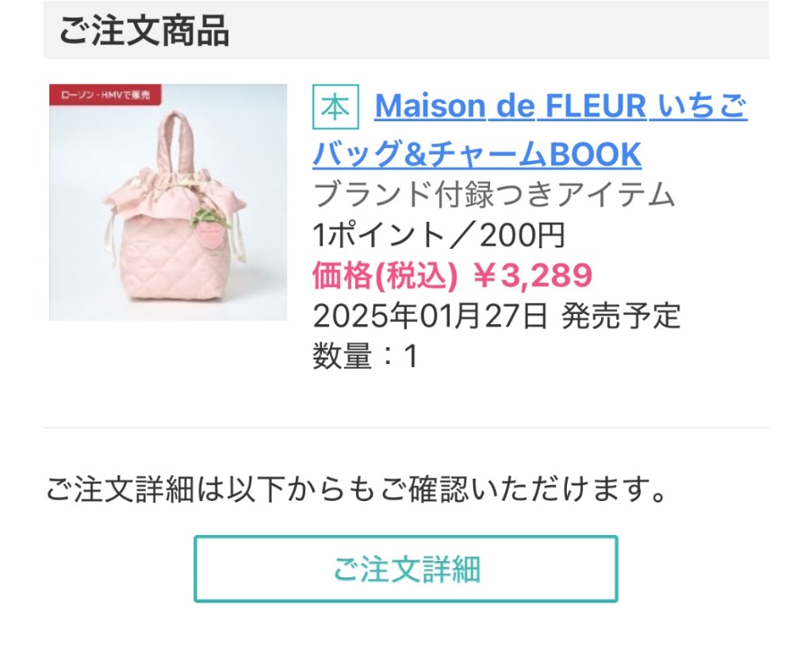Click the 1ポイント／200円 points text
The image size is (812, 650).
point(439,235)
